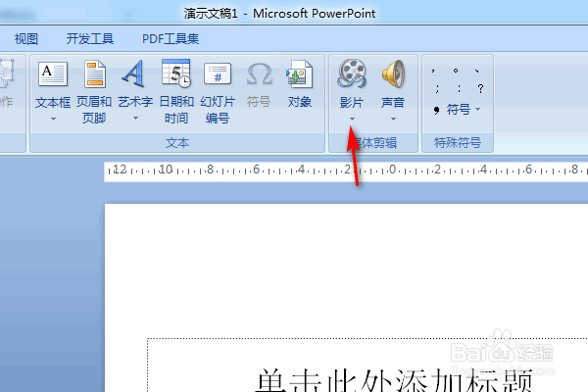Open the 影片 dropdown arrow
Viewport: 588px width, 392px height.
(x=352, y=119)
